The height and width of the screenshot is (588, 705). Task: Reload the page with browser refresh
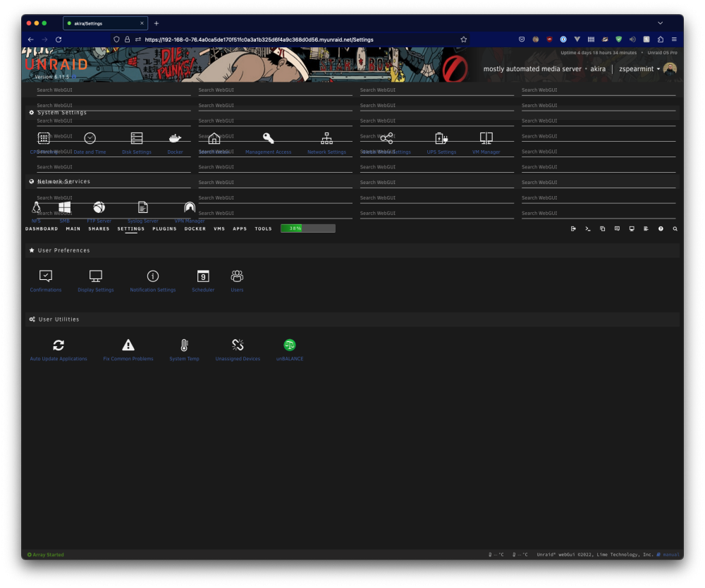pyautogui.click(x=59, y=39)
